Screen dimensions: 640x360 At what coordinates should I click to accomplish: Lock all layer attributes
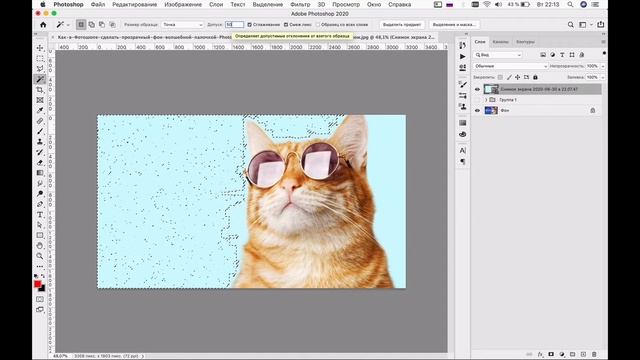coord(535,77)
